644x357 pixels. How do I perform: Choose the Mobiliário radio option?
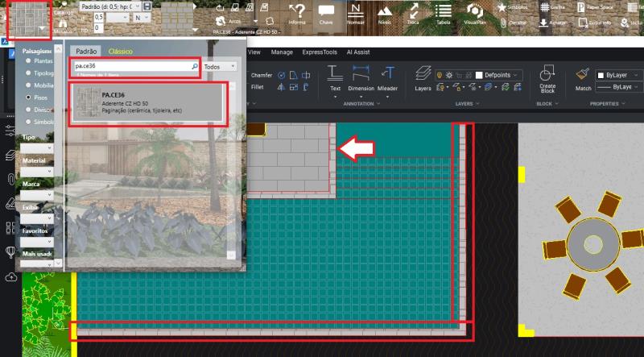click(30, 84)
